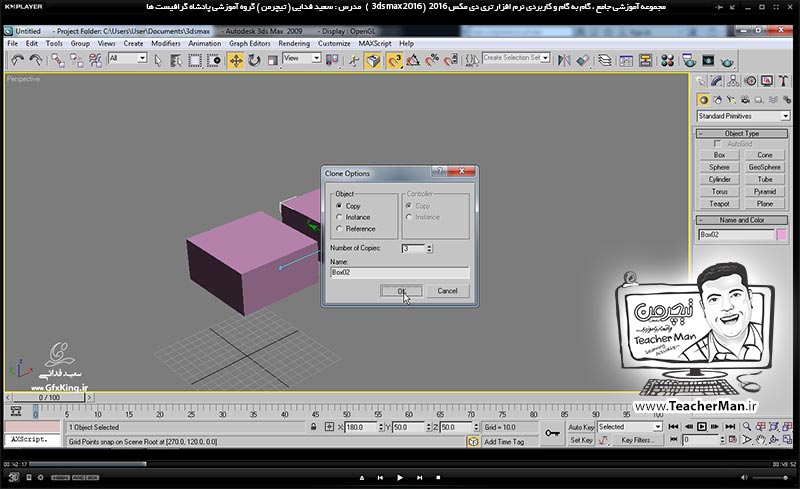Open the MAXScript menu
This screenshot has height=489, width=800.
tap(375, 43)
